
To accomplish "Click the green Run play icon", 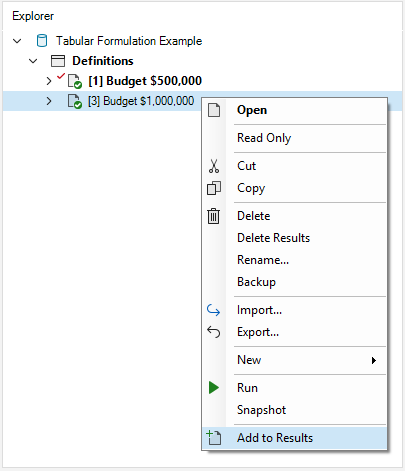I will (214, 388).
